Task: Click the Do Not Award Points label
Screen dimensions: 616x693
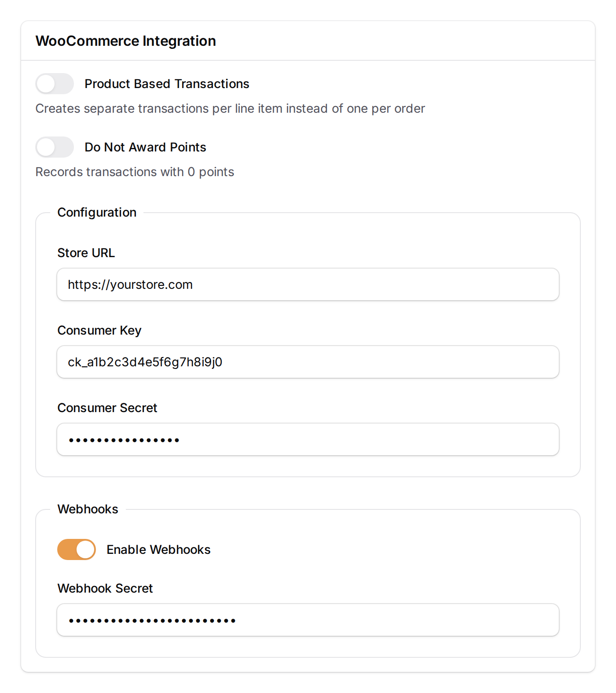Action: click(145, 147)
